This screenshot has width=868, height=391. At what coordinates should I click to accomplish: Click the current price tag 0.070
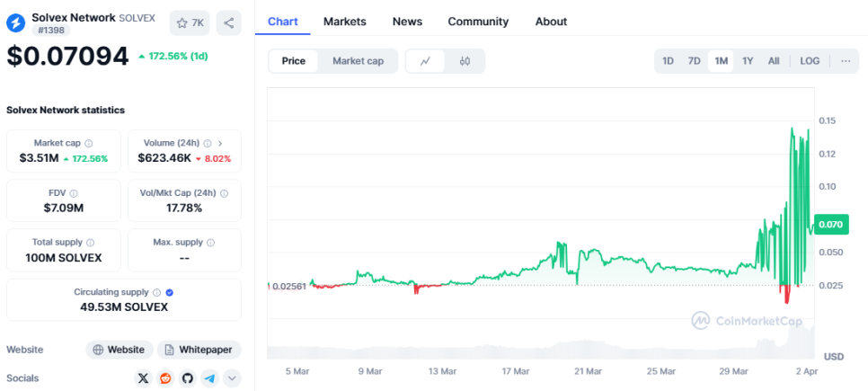(x=830, y=225)
